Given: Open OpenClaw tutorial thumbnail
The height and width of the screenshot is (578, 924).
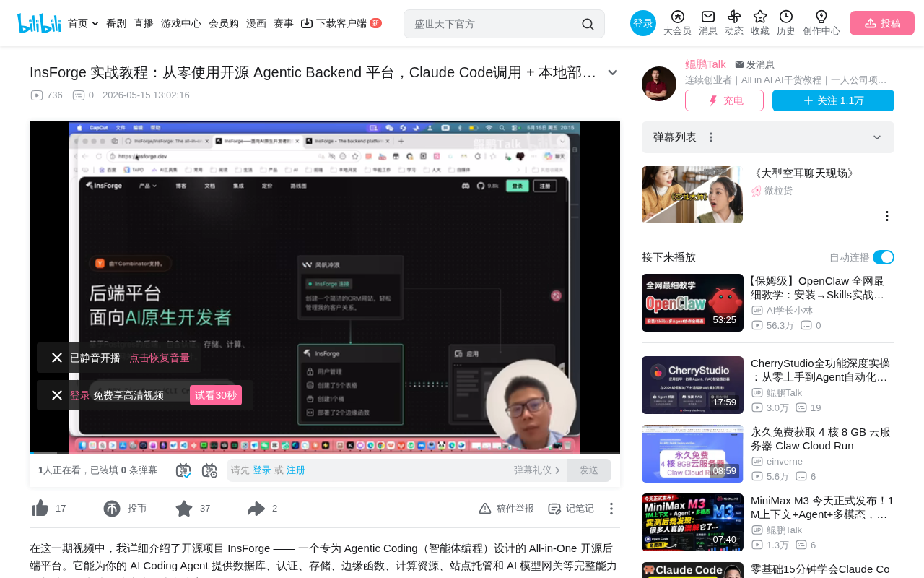Looking at the screenshot, I should [x=692, y=303].
